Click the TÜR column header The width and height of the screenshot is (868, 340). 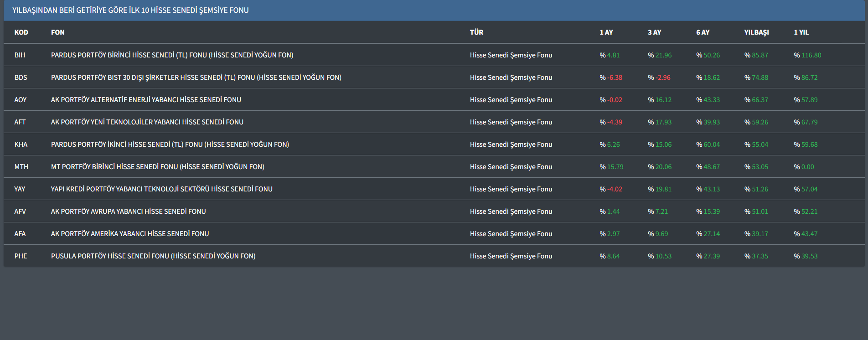[x=476, y=32]
